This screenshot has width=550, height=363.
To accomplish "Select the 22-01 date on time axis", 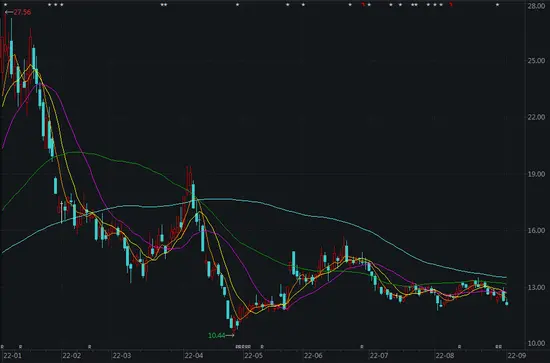I will click(x=12, y=356).
